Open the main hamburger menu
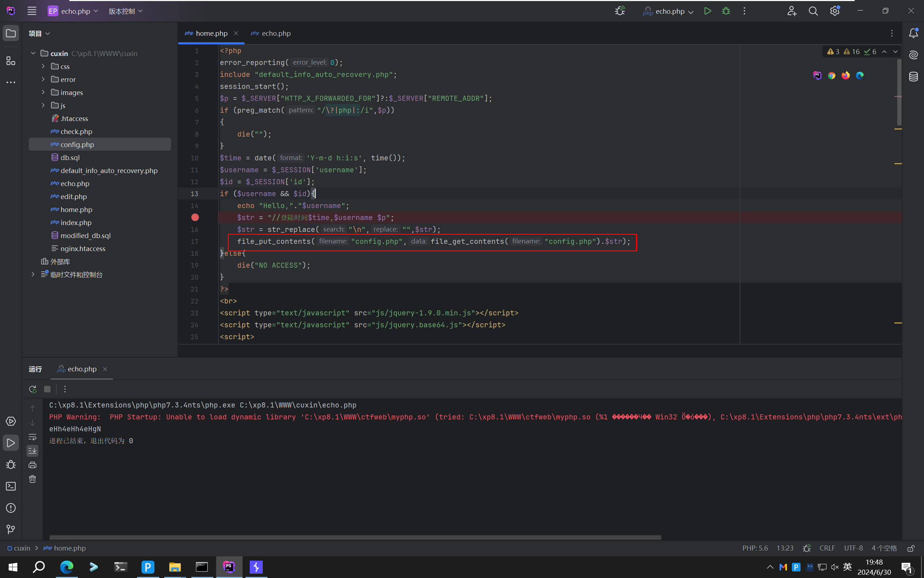This screenshot has height=578, width=924. click(x=32, y=11)
